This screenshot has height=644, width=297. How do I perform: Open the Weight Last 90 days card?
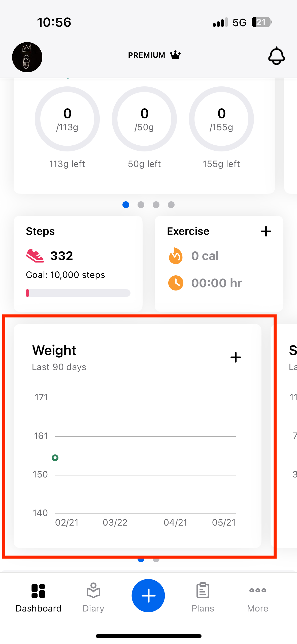coord(138,436)
